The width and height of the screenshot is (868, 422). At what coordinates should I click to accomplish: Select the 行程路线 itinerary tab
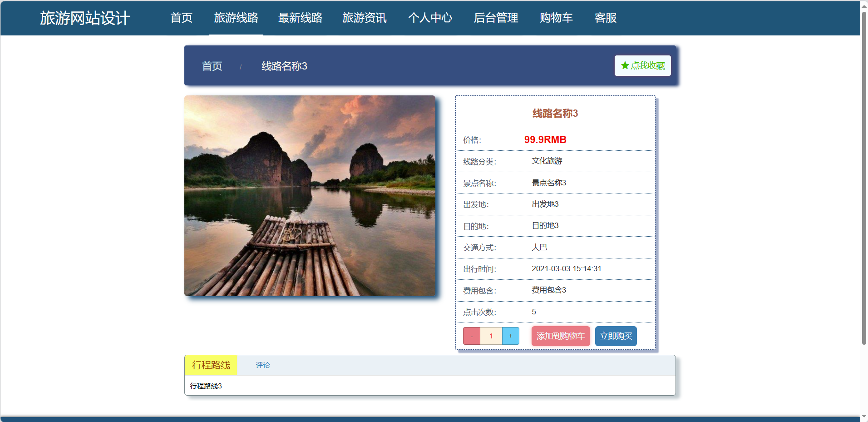[211, 365]
